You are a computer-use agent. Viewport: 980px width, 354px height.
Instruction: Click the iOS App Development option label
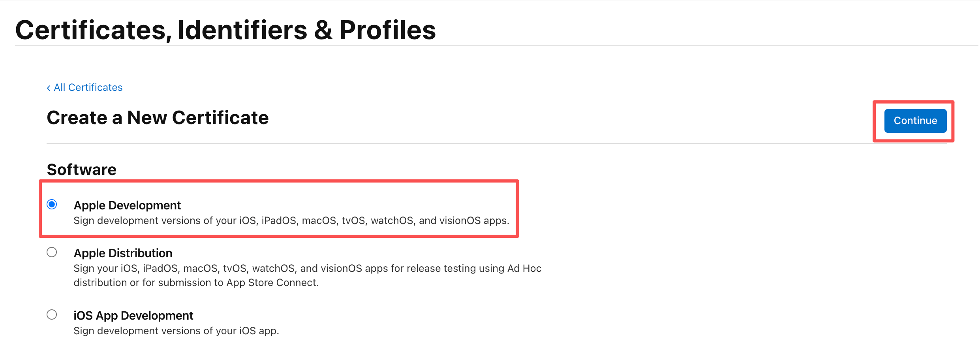(x=133, y=316)
